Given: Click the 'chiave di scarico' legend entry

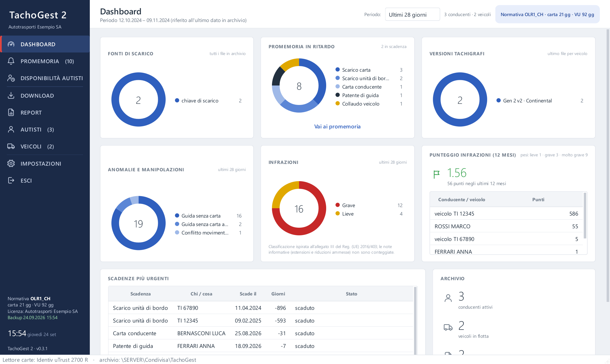Looking at the screenshot, I should click(x=208, y=101).
